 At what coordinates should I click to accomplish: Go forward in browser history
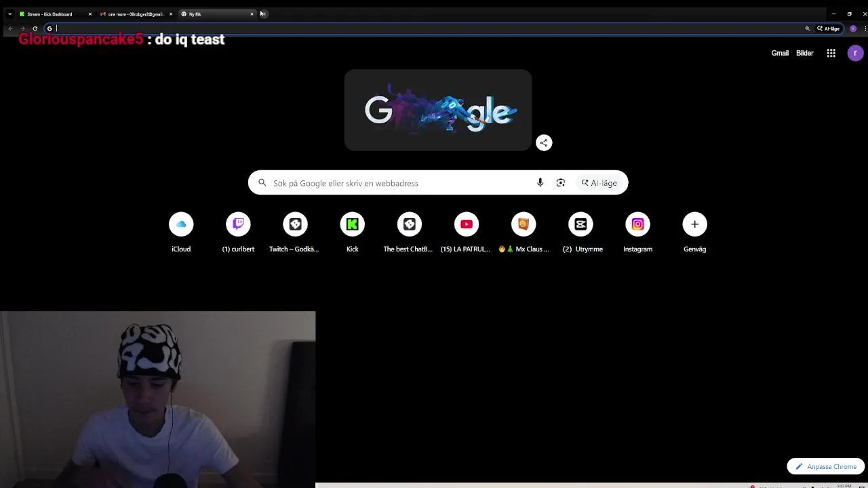click(22, 28)
